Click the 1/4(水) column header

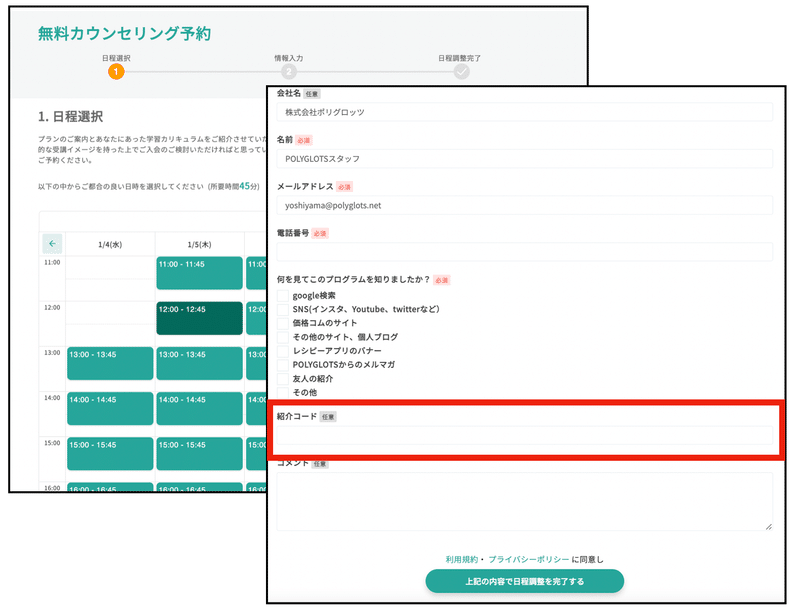(110, 244)
